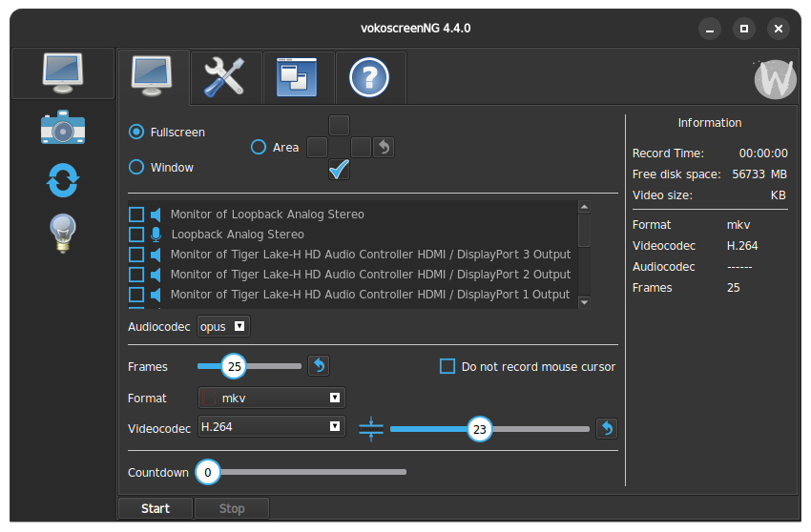The image size is (811, 532).
Task: Click the screen recording monitor icon in sidebar
Action: tap(63, 72)
